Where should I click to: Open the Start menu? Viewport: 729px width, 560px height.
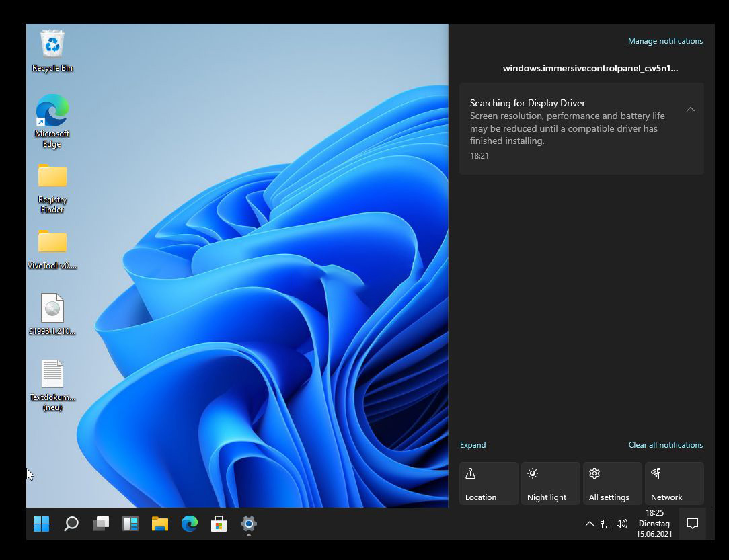coord(41,524)
